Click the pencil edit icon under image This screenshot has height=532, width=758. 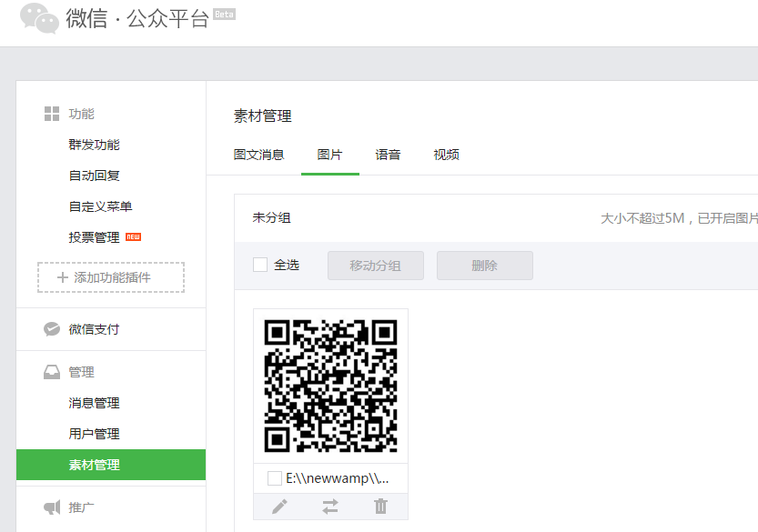tap(279, 507)
